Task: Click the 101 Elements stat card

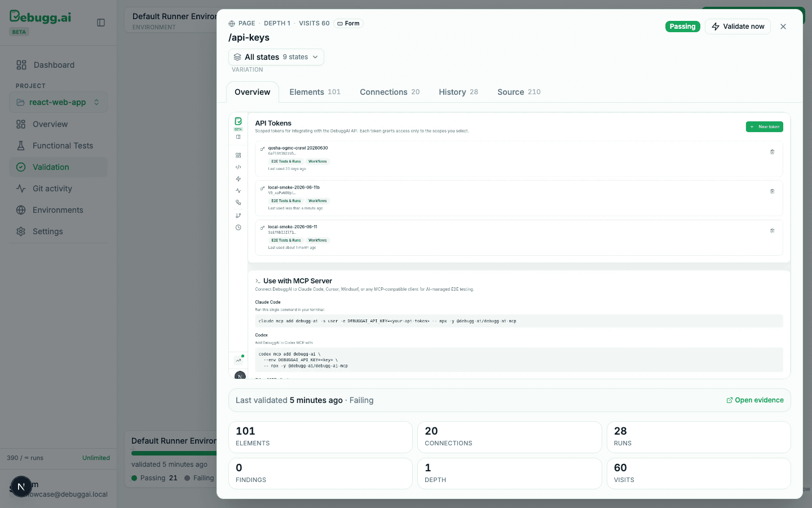Action: click(320, 437)
